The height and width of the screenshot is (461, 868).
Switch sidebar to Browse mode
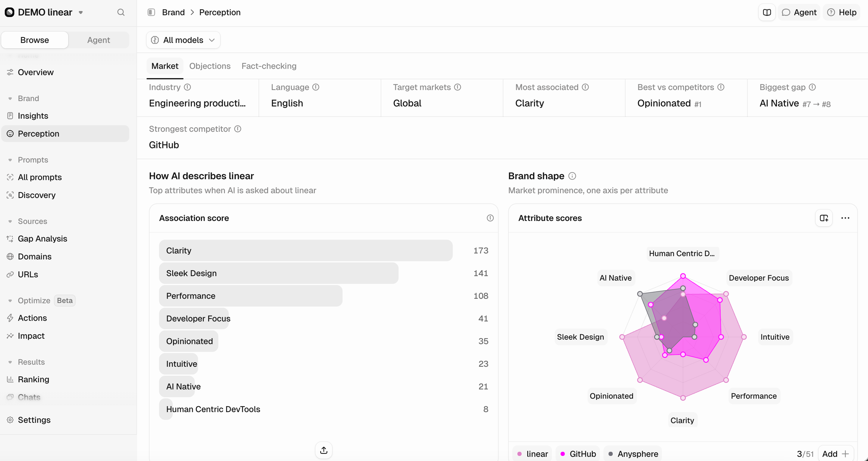(35, 40)
